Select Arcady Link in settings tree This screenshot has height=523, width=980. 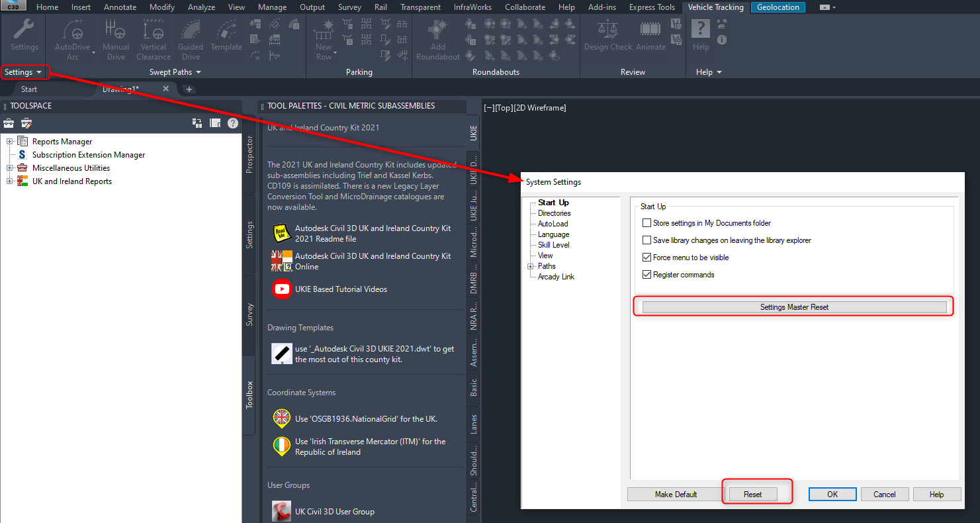556,277
